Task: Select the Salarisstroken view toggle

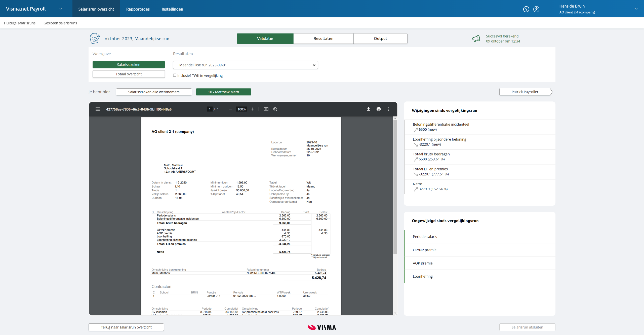Action: coord(129,64)
